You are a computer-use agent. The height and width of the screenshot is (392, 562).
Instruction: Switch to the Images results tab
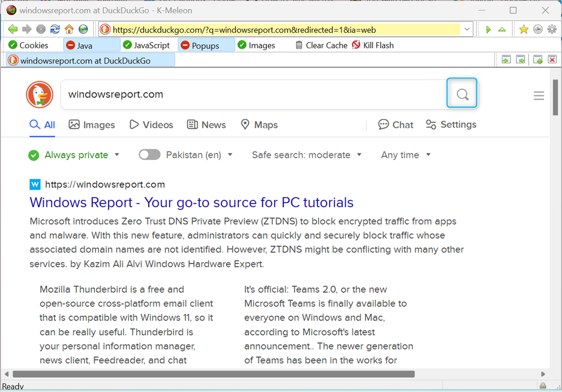[92, 124]
